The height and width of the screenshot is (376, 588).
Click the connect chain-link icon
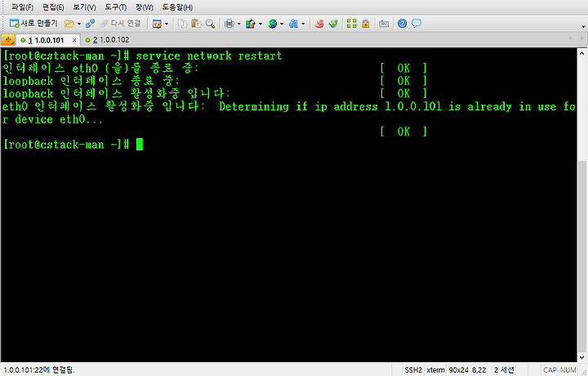90,24
